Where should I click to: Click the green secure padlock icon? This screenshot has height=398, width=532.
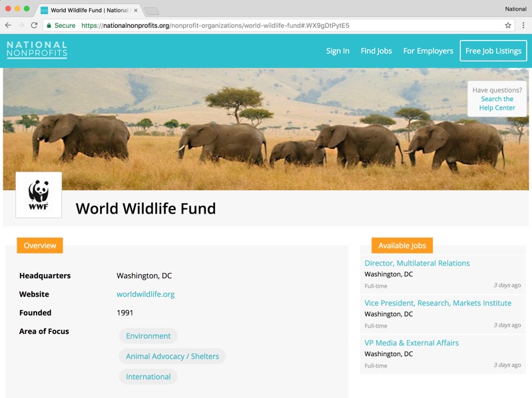[x=49, y=25]
